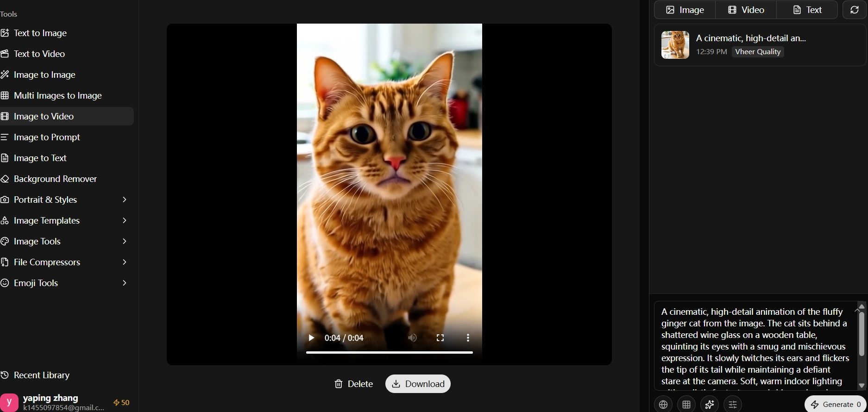Click the Text to Image sidebar icon
This screenshot has height=412, width=868.
[x=5, y=33]
